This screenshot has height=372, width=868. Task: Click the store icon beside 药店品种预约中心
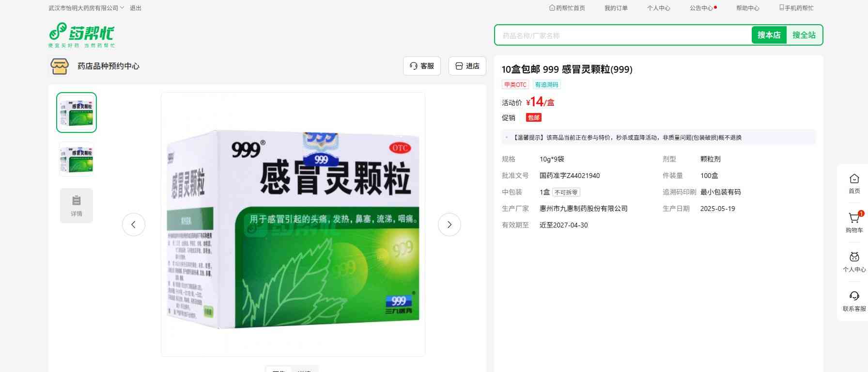(60, 66)
